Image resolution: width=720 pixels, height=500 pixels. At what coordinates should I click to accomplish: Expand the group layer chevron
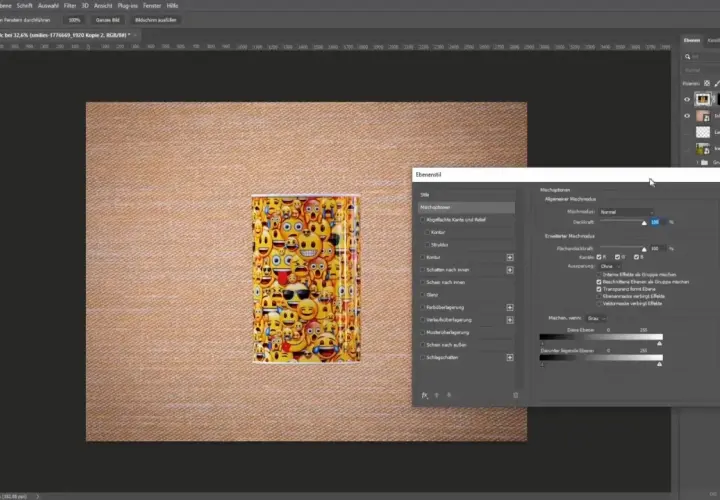697,163
